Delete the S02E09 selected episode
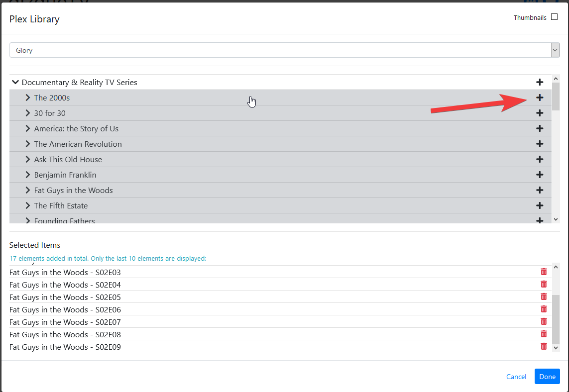The height and width of the screenshot is (392, 569). [544, 346]
